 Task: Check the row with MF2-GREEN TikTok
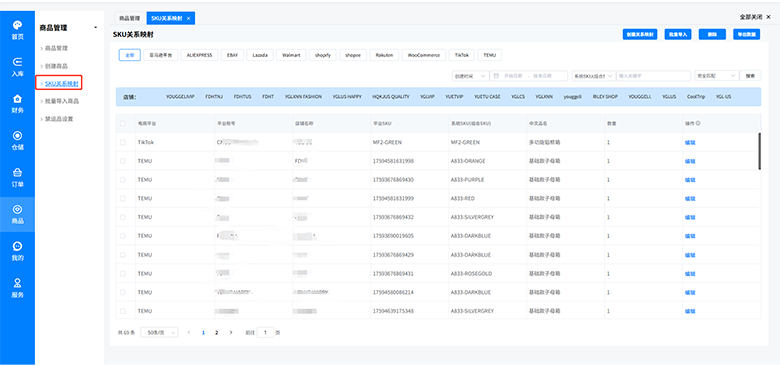click(123, 142)
